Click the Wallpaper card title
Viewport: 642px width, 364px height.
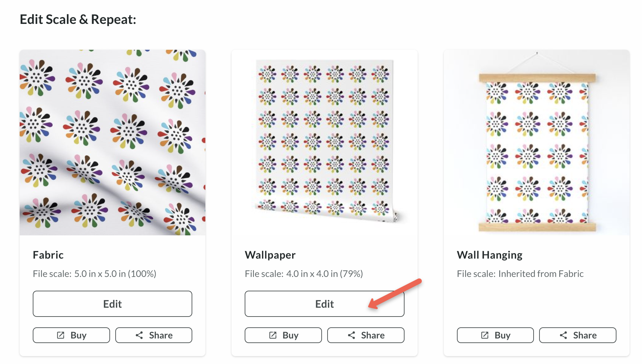coord(270,255)
